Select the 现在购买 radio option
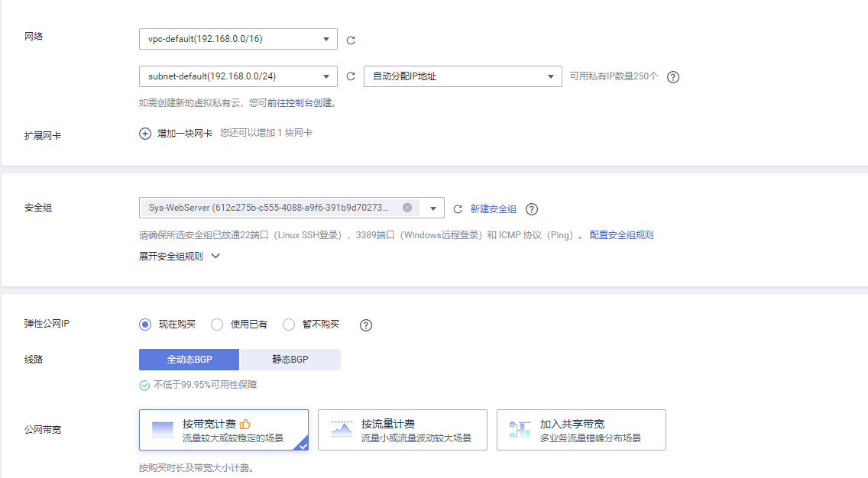This screenshot has width=868, height=478. [145, 325]
